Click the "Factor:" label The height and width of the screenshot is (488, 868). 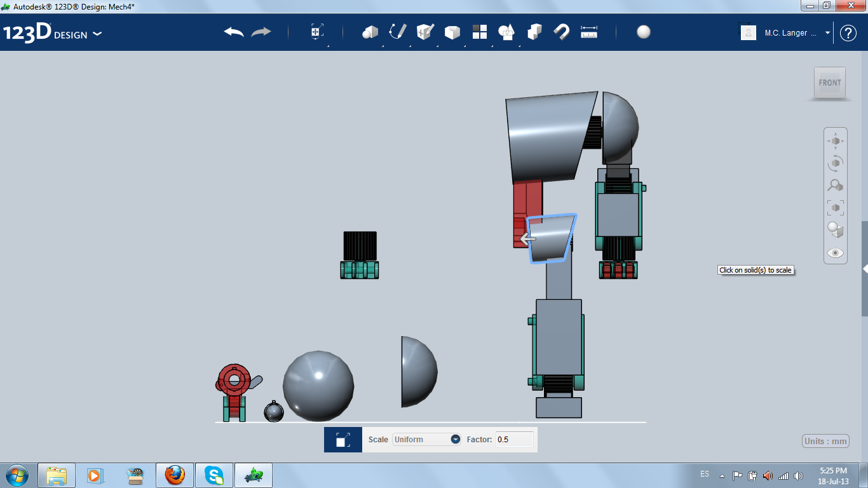[480, 439]
